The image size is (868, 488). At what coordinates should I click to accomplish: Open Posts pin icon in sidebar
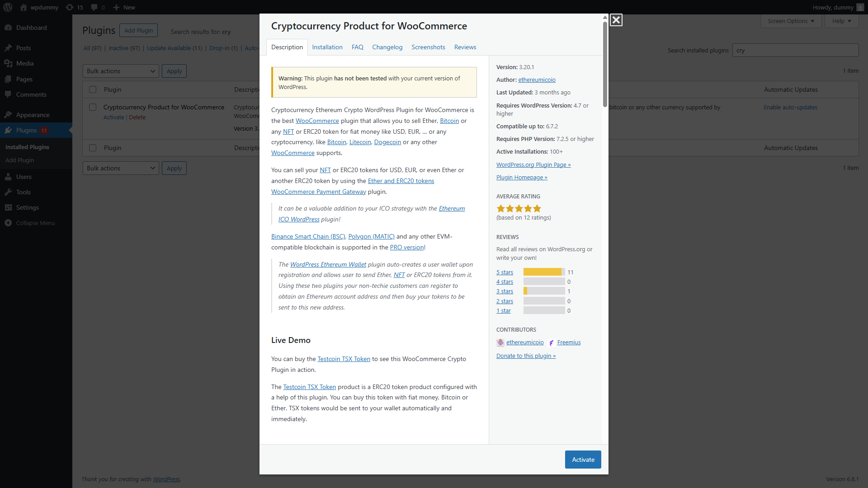tap(8, 48)
